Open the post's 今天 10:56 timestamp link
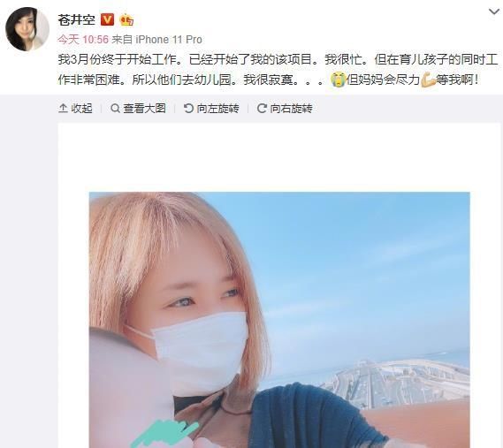The height and width of the screenshot is (448, 503). pos(83,40)
